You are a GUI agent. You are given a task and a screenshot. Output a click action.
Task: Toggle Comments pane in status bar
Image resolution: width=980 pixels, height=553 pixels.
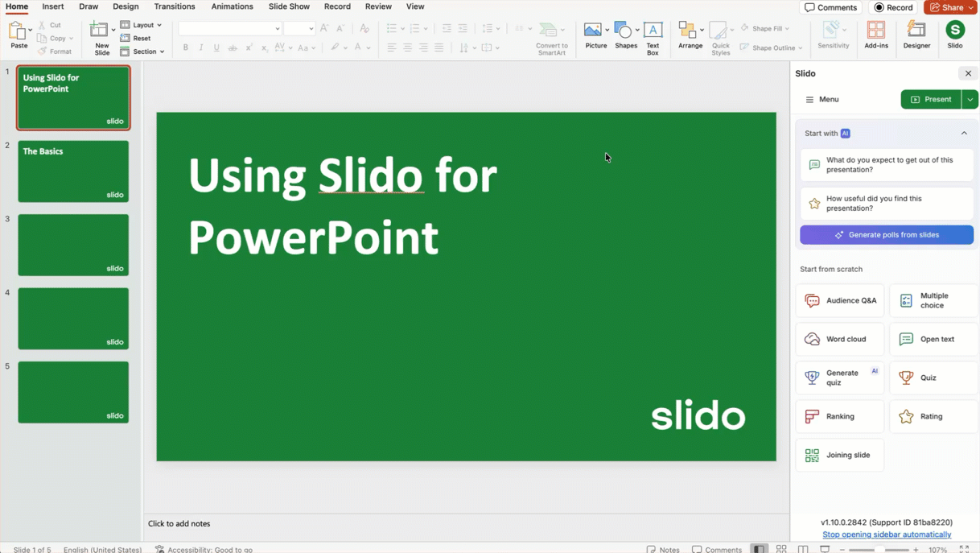coord(717,549)
